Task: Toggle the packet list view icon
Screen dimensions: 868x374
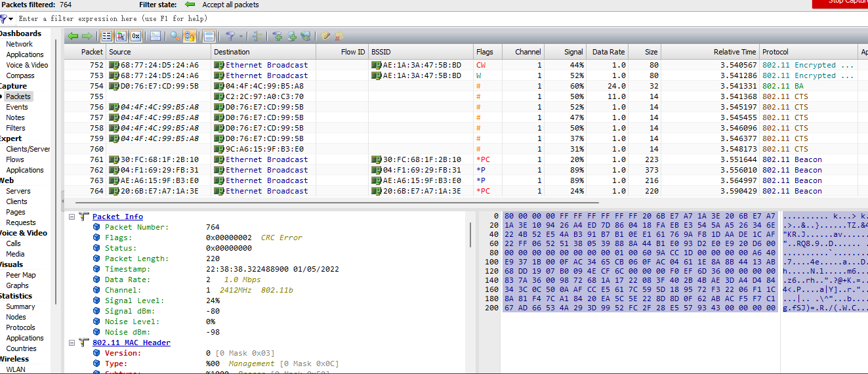Action: pyautogui.click(x=107, y=36)
